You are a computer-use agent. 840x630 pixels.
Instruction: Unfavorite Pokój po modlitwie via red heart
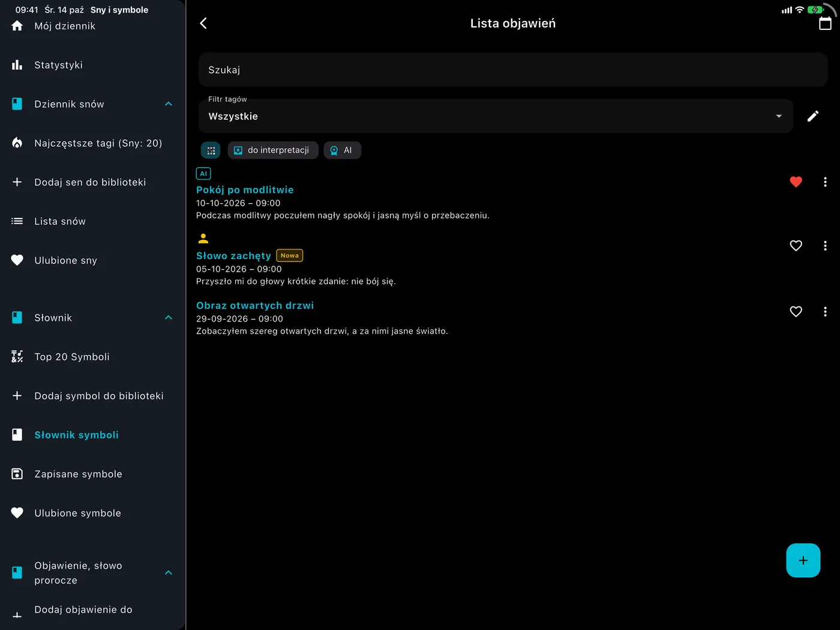796,182
